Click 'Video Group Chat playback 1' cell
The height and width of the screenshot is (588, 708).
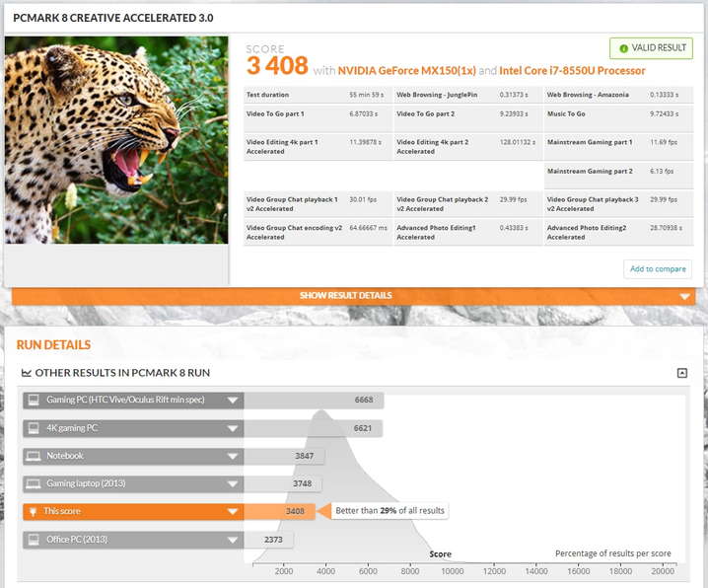pyautogui.click(x=318, y=204)
